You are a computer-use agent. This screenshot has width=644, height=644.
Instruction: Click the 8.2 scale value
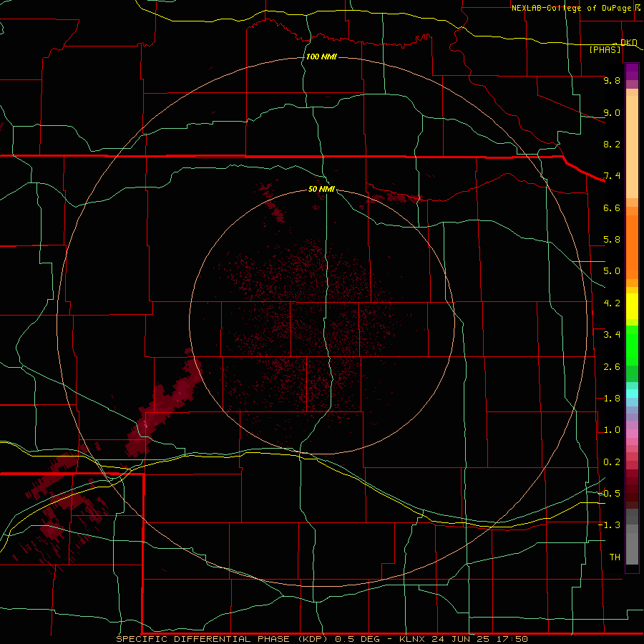[612, 144]
